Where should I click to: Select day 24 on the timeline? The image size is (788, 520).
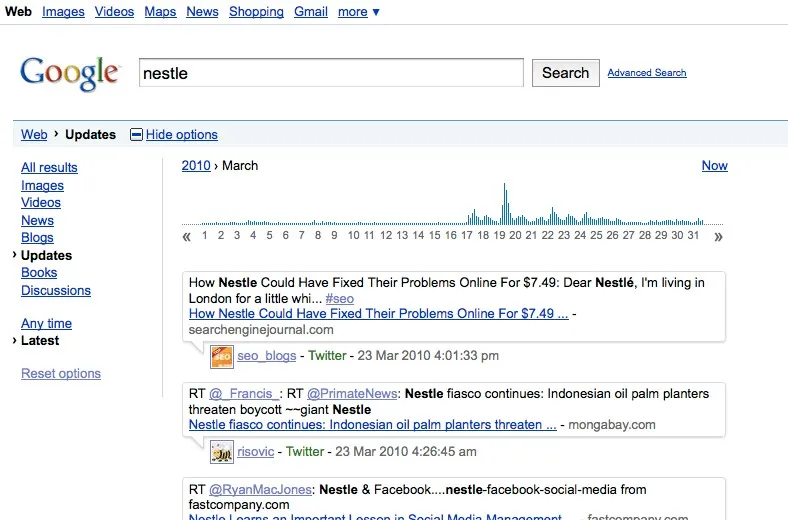tap(580, 235)
